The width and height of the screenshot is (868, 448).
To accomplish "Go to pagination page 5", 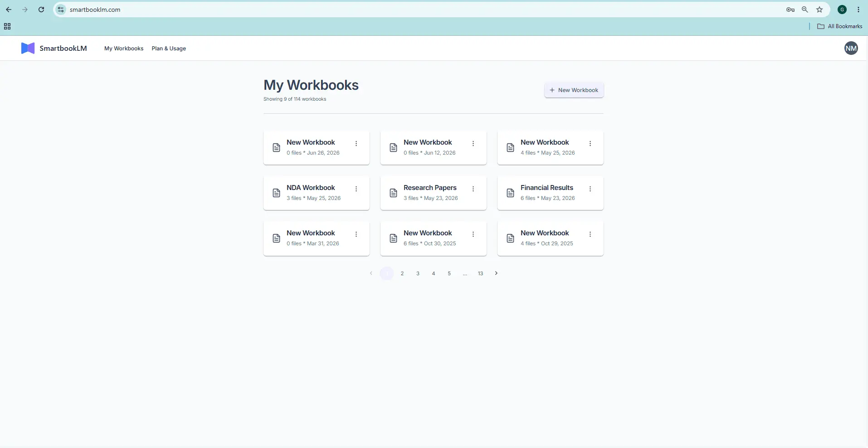I will (449, 273).
